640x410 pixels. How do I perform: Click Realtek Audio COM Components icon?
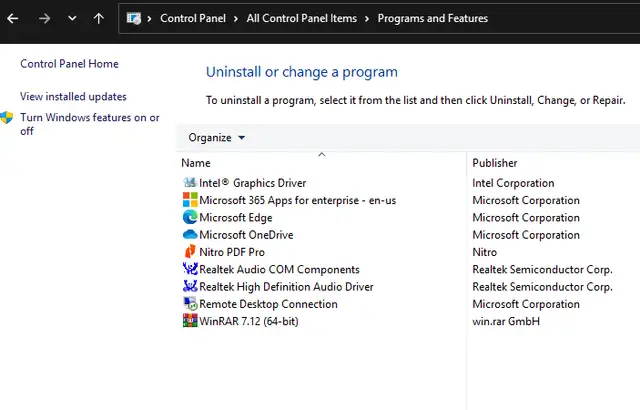(190, 269)
